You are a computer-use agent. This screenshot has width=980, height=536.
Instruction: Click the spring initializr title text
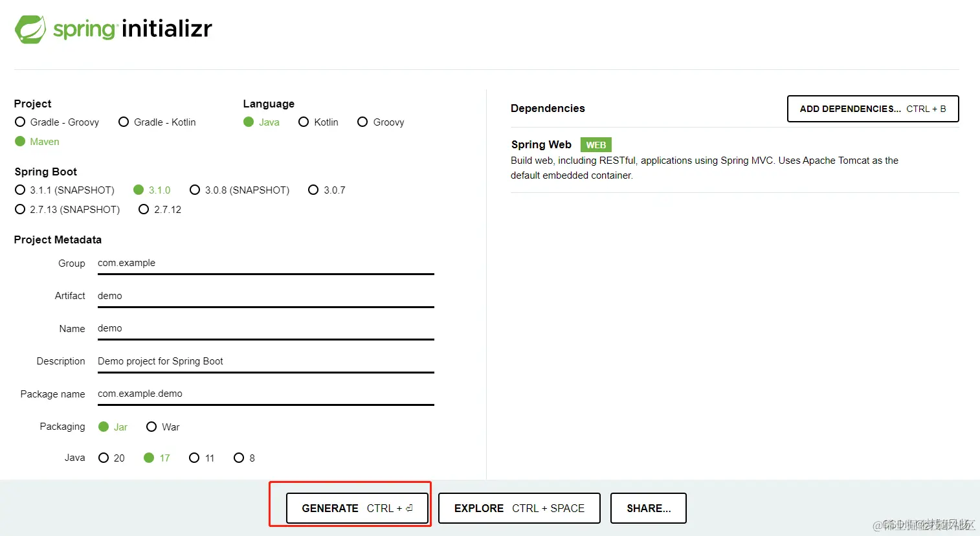point(133,29)
